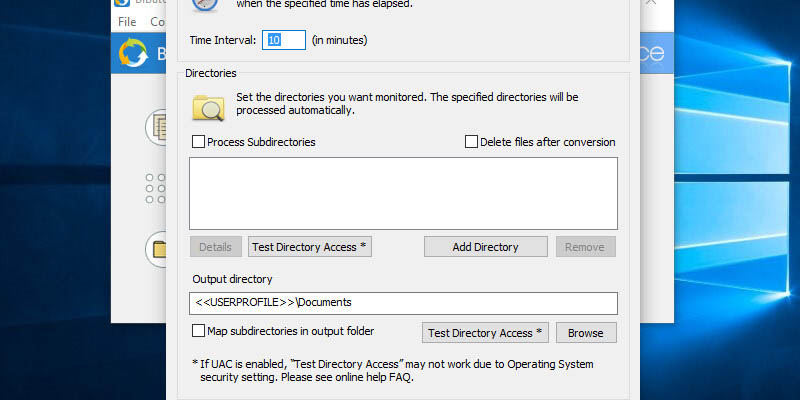Viewport: 800px width, 400px height.
Task: Click the Add Directory button
Action: (485, 247)
